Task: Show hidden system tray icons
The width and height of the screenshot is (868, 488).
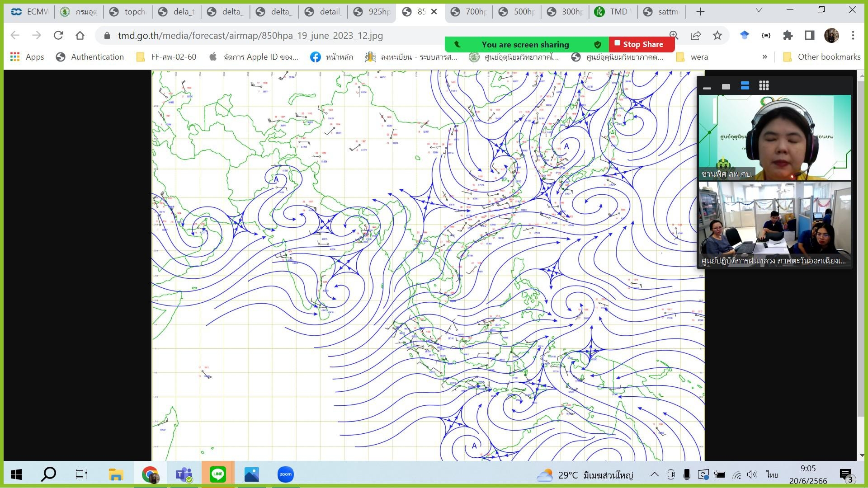Action: coord(654,474)
